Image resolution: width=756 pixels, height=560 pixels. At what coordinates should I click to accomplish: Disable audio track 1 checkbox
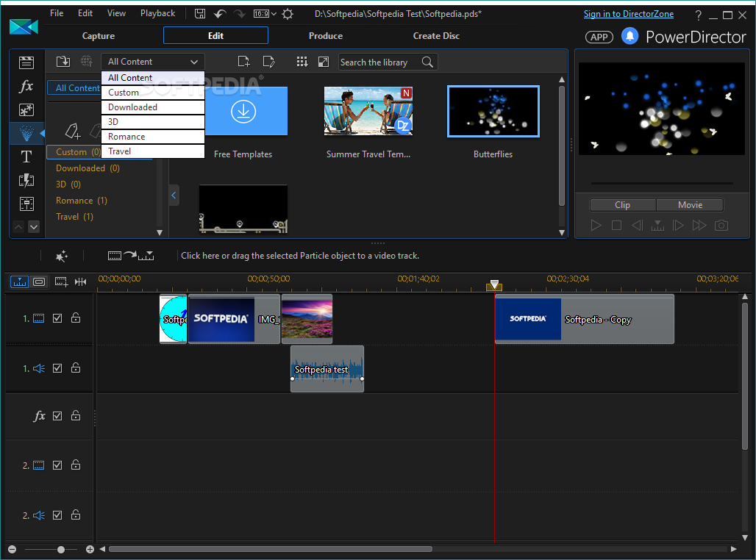[x=57, y=368]
